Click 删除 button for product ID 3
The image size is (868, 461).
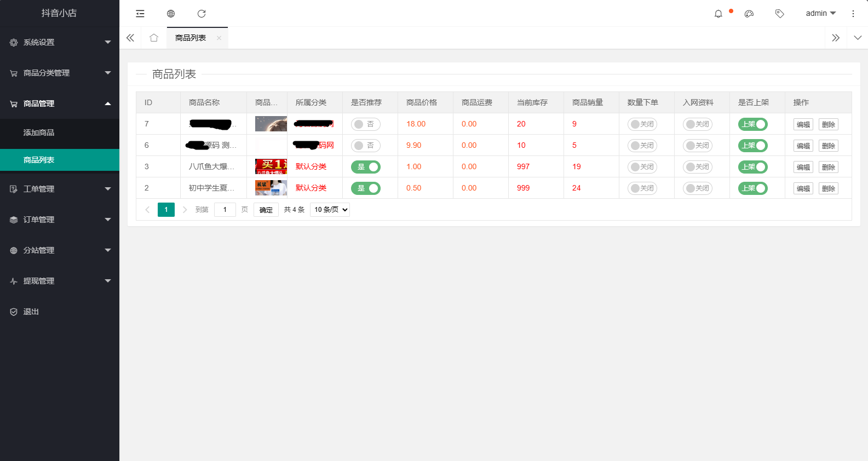tap(829, 167)
